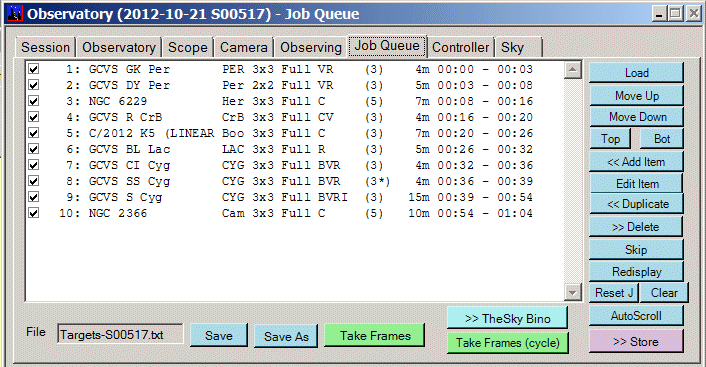Click the << Add Item button
This screenshot has height=367, width=706.
coord(636,162)
